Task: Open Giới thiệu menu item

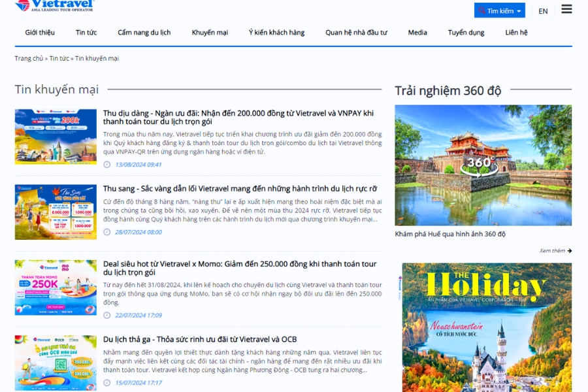Action: tap(40, 33)
